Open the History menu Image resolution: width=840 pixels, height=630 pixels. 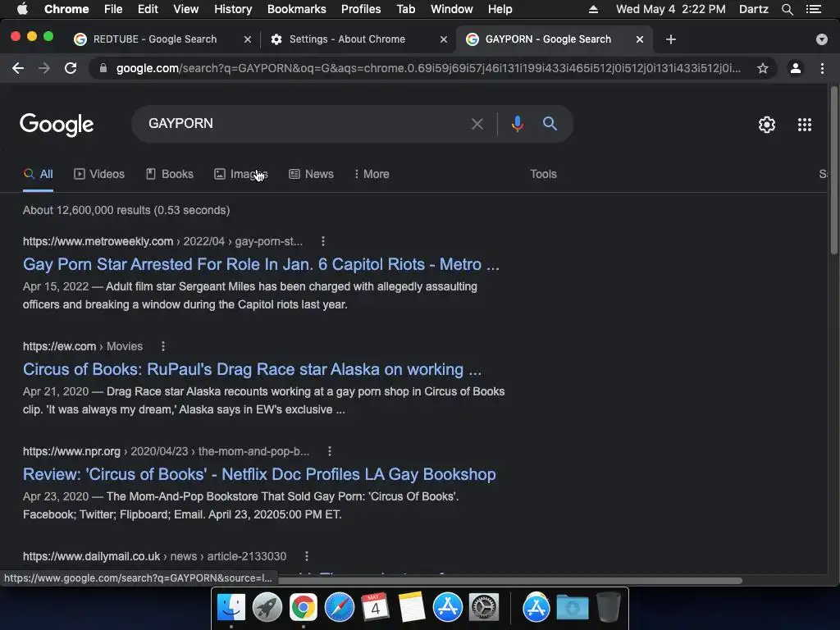click(233, 9)
